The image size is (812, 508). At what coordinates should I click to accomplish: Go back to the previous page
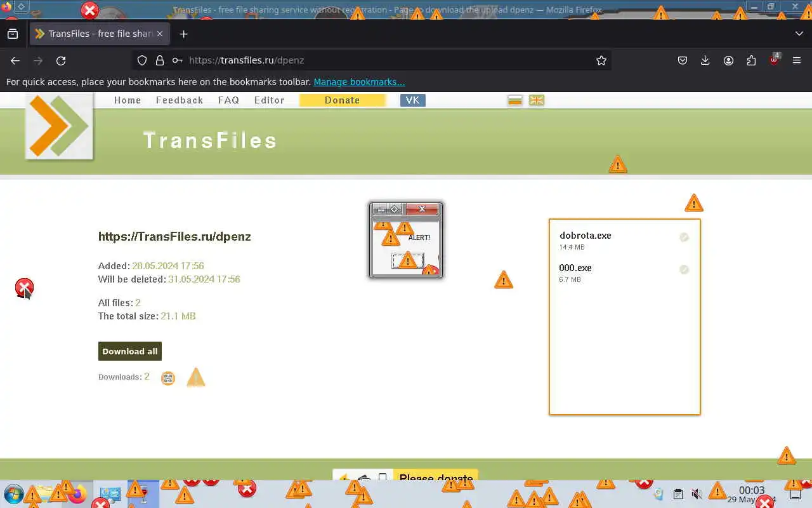tap(15, 60)
